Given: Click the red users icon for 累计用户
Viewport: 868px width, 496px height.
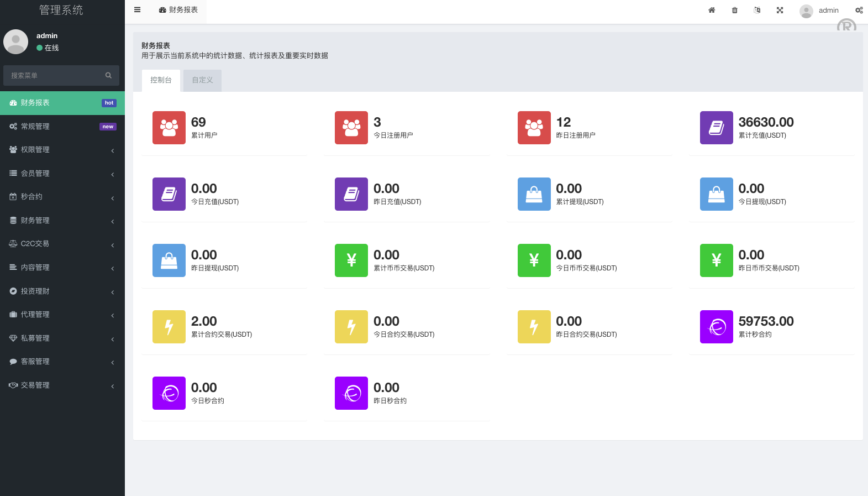Looking at the screenshot, I should click(x=169, y=128).
